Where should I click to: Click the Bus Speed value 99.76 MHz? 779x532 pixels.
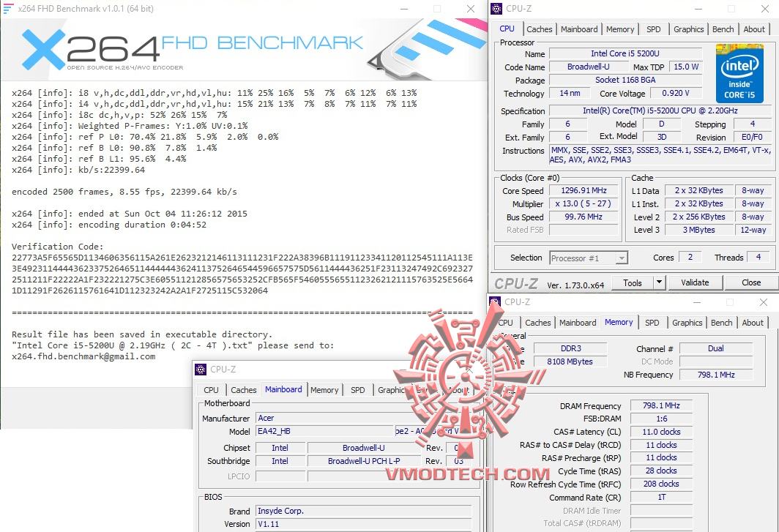tap(584, 217)
